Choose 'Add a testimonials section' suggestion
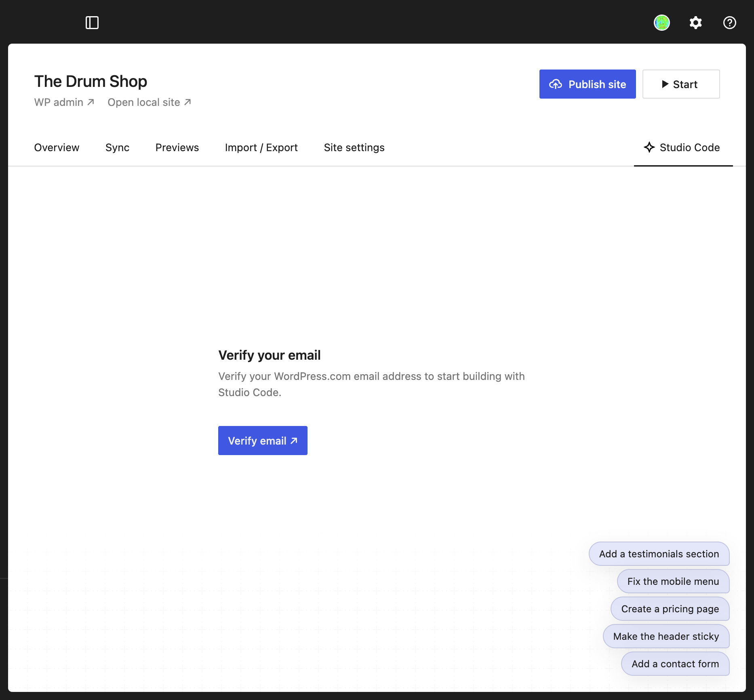Image resolution: width=754 pixels, height=700 pixels. 659,554
